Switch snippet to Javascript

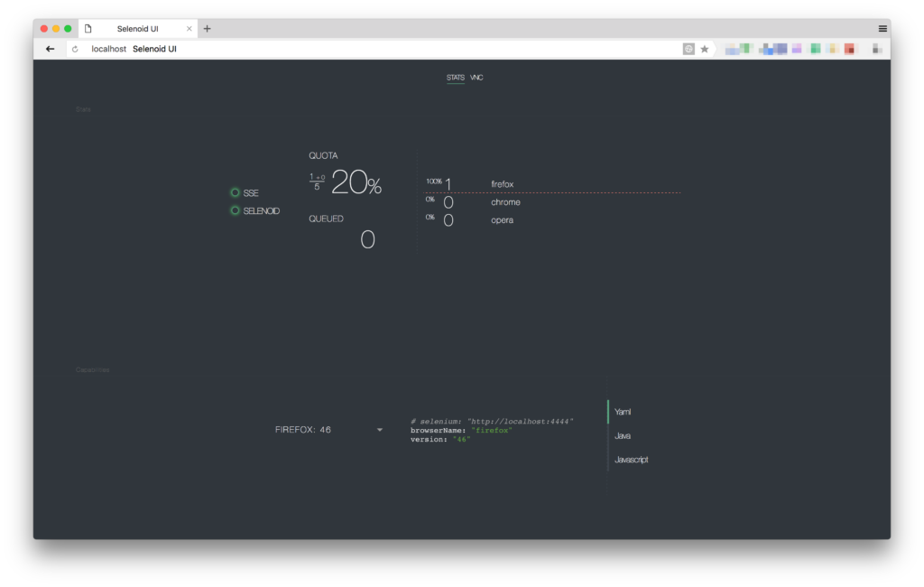tap(631, 460)
